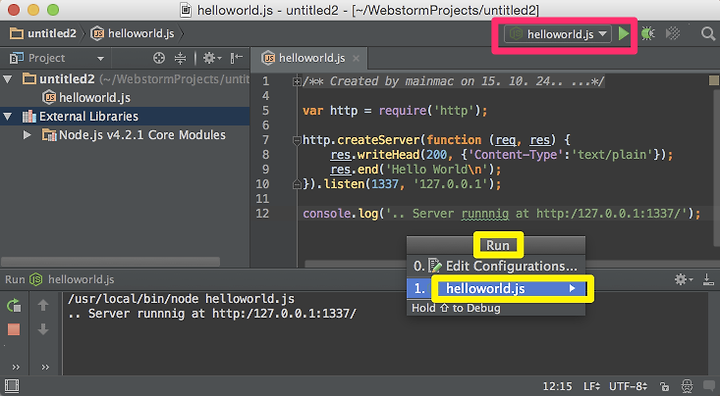
Task: Toggle file read-only lock icon
Action: [x=664, y=386]
